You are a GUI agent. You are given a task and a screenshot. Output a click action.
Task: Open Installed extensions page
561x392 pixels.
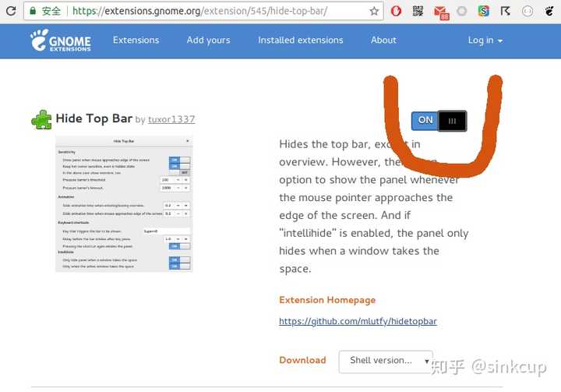pos(301,40)
